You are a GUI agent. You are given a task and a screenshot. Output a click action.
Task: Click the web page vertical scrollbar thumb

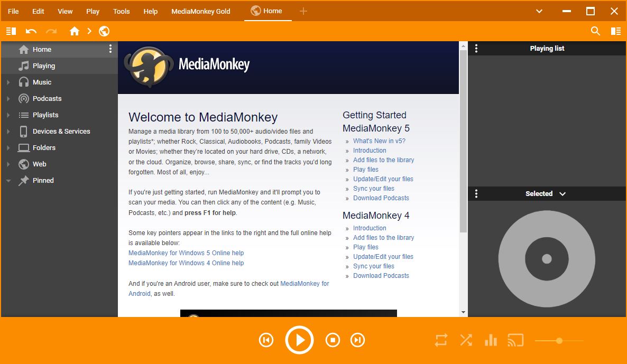pyautogui.click(x=463, y=141)
